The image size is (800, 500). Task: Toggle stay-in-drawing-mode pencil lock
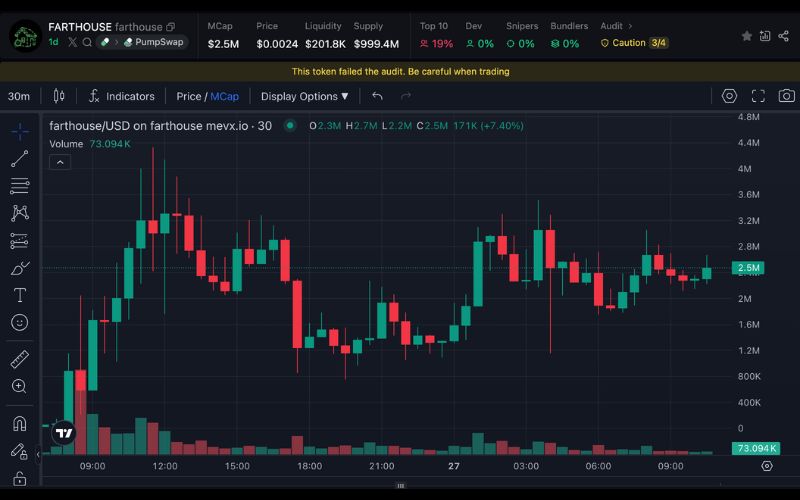pyautogui.click(x=19, y=451)
